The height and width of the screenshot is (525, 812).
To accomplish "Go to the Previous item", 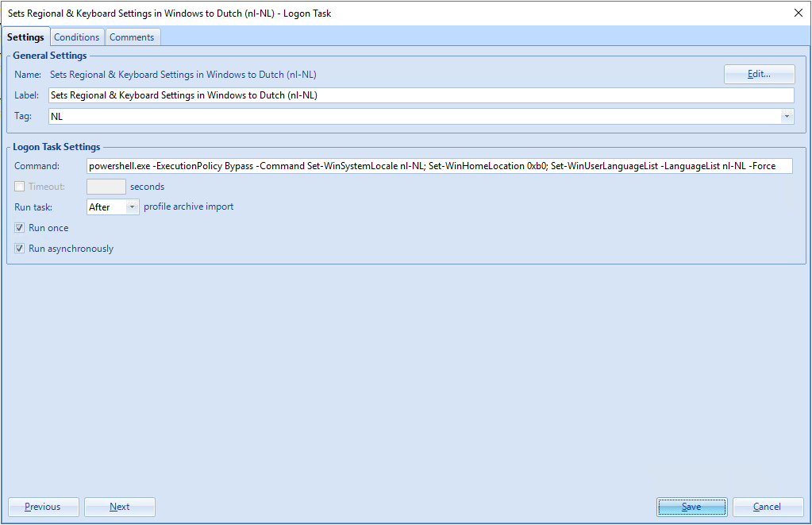I will [43, 507].
